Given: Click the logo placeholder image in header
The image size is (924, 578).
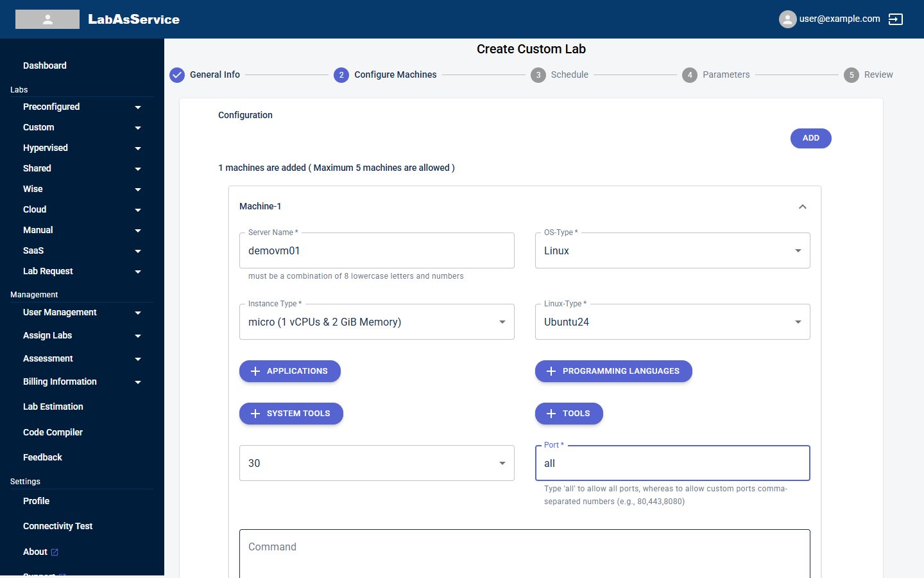Looking at the screenshot, I should click(x=47, y=19).
